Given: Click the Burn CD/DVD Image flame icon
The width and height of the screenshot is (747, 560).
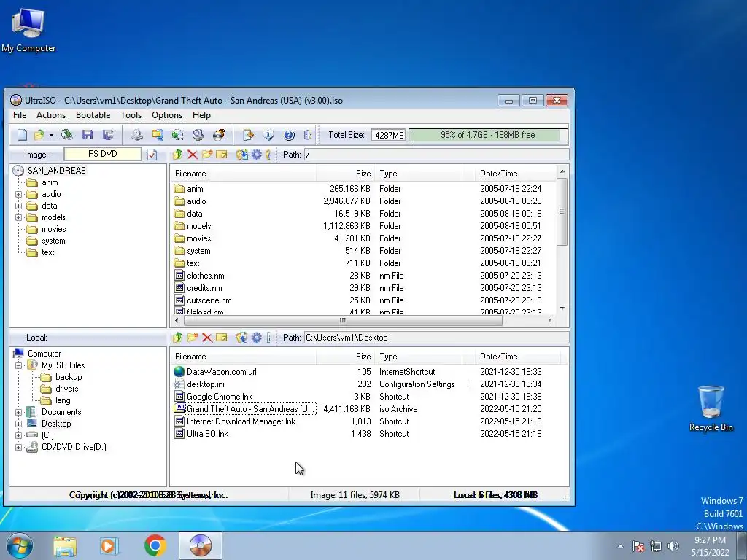Looking at the screenshot, I should click(219, 135).
